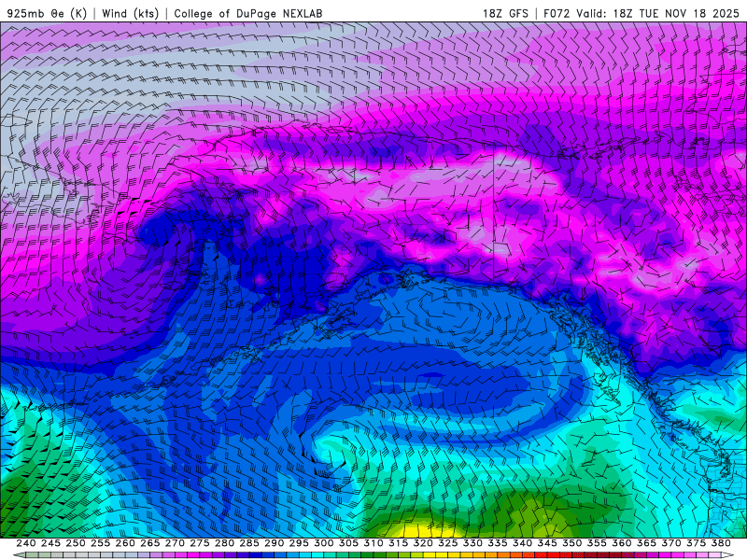Click the 260 color scale label
Screen dimensions: 747x560
point(125,543)
